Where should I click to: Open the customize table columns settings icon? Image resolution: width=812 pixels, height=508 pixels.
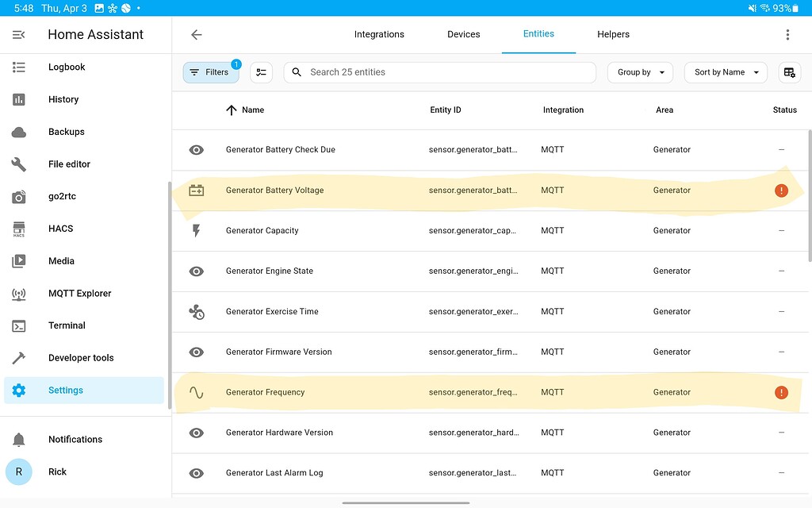[789, 71]
